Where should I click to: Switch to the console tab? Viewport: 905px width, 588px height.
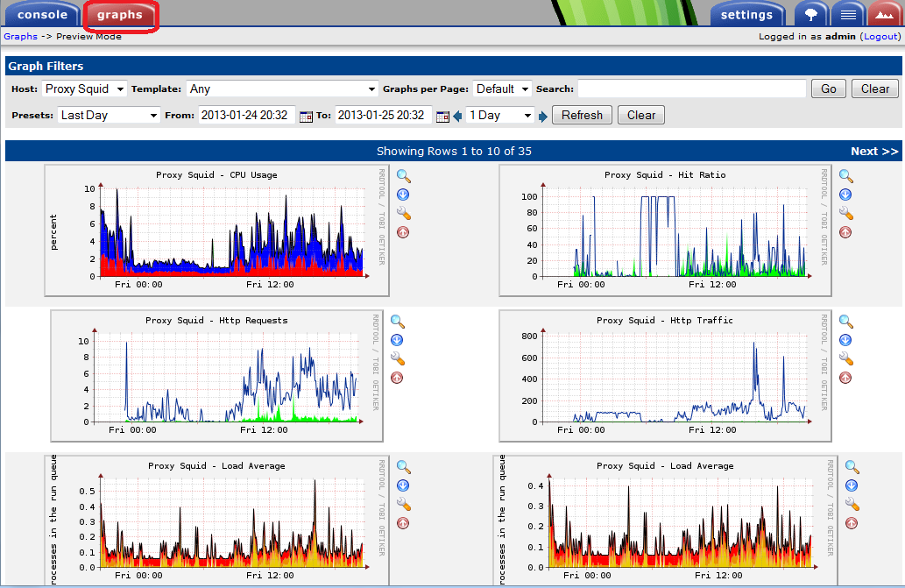pos(42,14)
